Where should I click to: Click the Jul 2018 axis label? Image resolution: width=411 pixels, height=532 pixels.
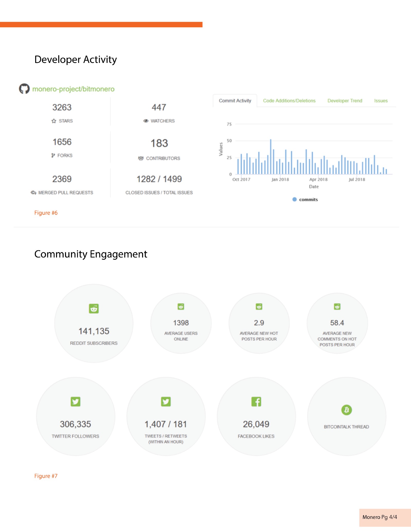click(x=357, y=179)
